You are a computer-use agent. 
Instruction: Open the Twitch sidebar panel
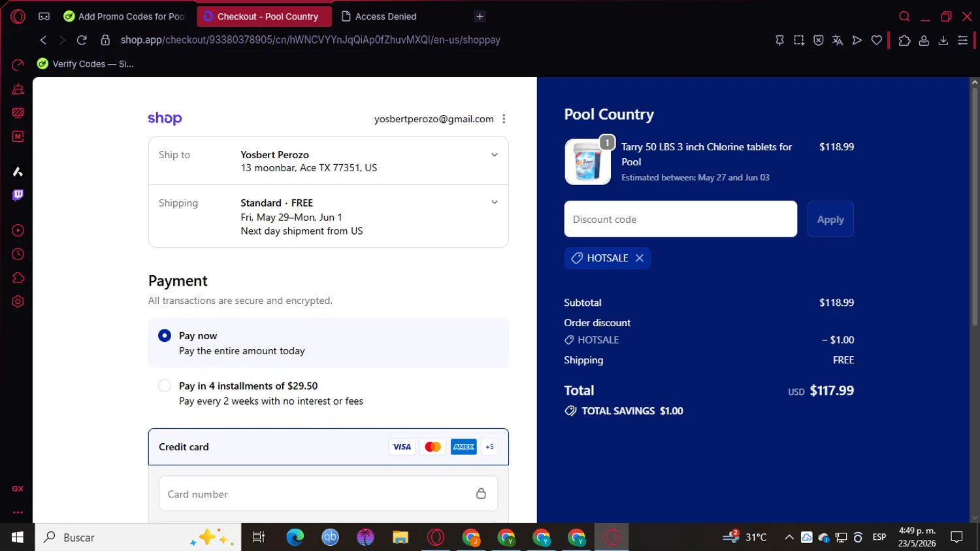(18, 195)
